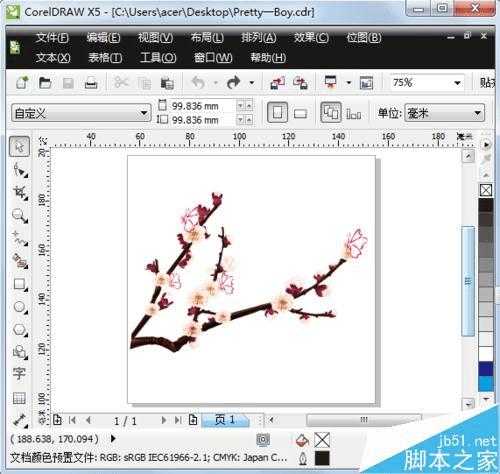Select the Table tool
This screenshot has width=500, height=474.
[19, 398]
